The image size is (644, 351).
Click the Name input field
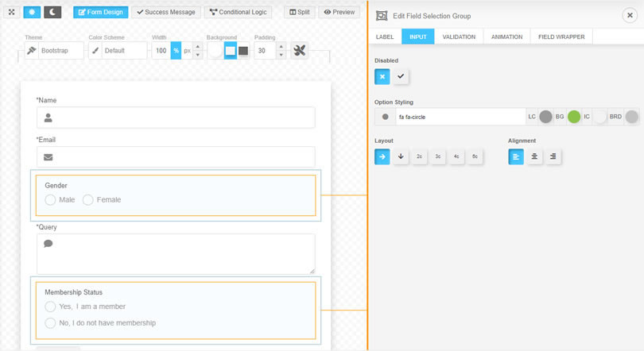pos(176,118)
